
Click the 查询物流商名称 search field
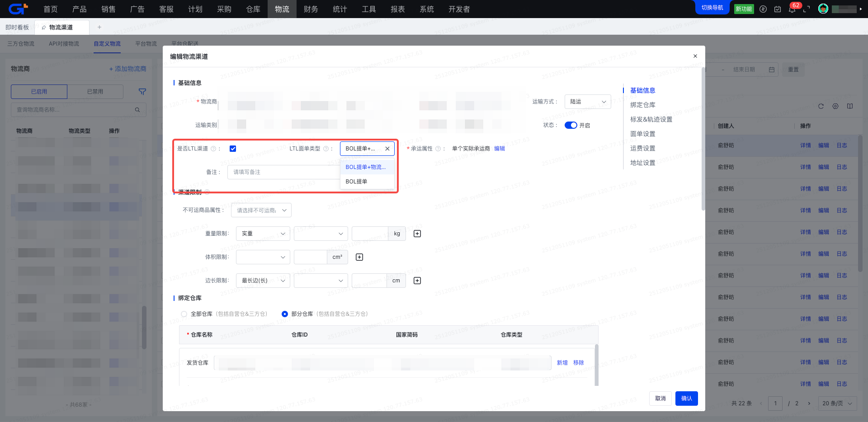[x=79, y=110]
